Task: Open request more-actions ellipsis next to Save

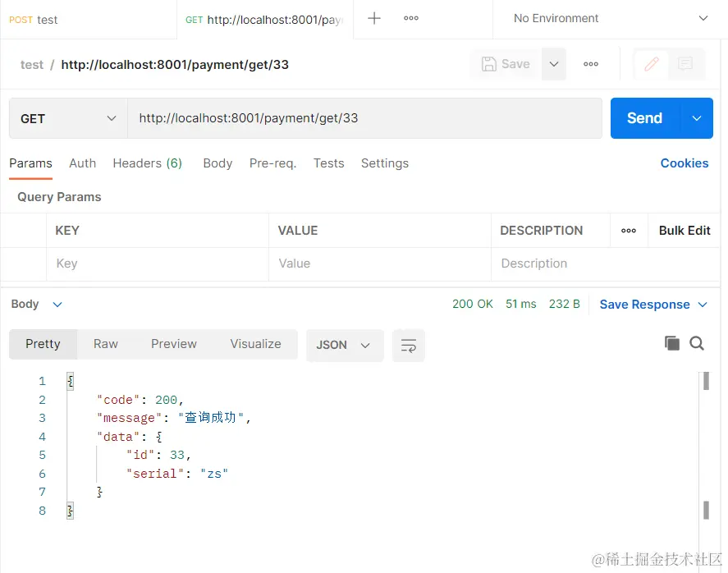Action: pyautogui.click(x=591, y=64)
